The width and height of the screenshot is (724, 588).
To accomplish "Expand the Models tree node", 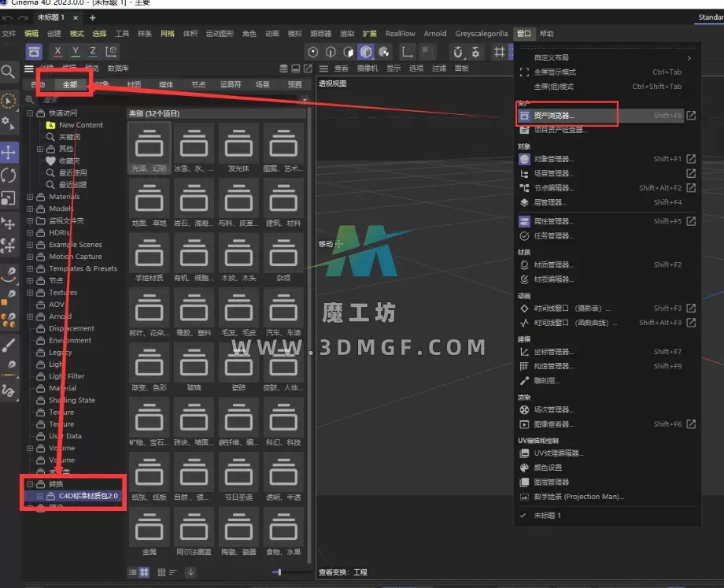I will coord(30,209).
